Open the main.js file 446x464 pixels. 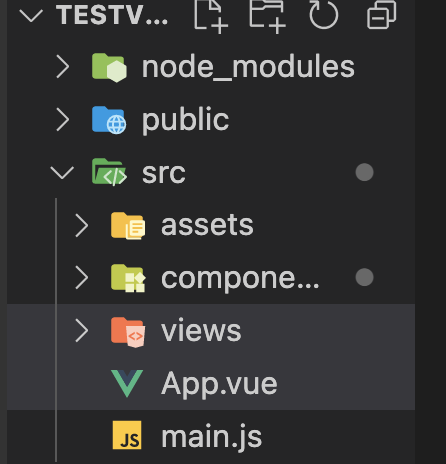click(212, 437)
